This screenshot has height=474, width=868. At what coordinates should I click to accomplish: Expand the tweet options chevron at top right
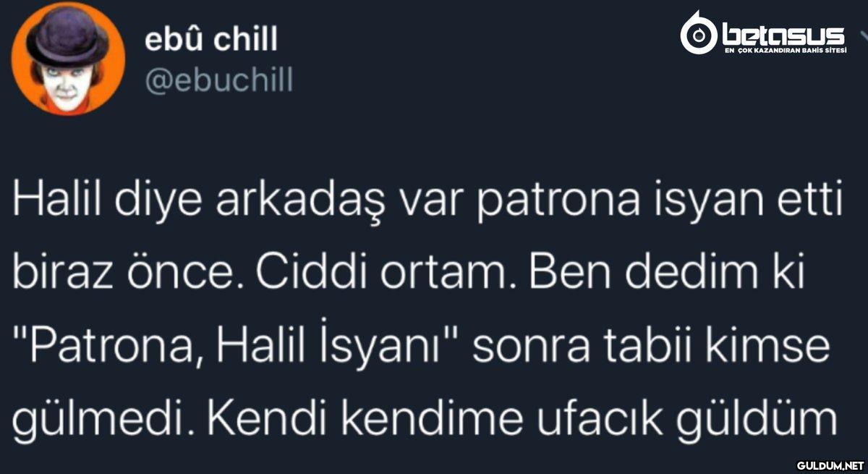click(861, 35)
